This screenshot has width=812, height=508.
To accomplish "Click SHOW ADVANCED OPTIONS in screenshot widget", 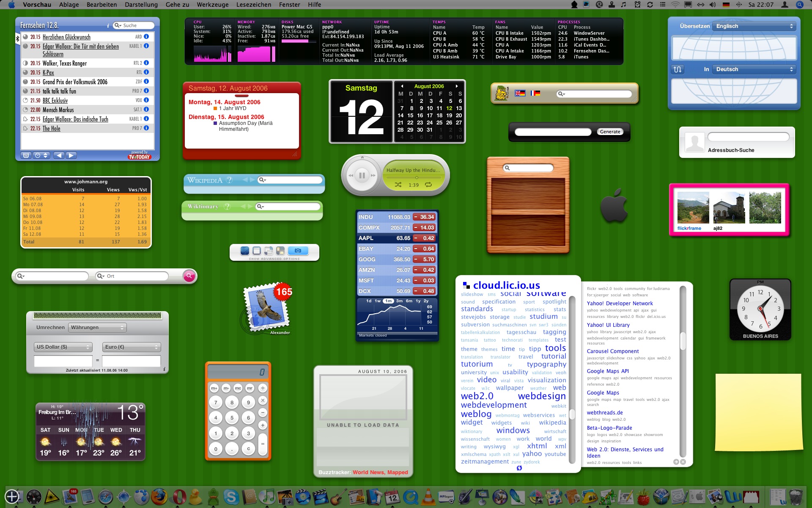I will (274, 259).
